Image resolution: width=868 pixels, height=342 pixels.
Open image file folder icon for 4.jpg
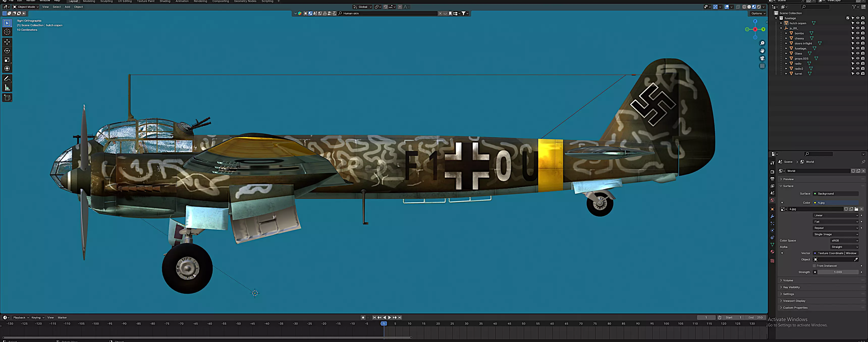[x=856, y=209]
